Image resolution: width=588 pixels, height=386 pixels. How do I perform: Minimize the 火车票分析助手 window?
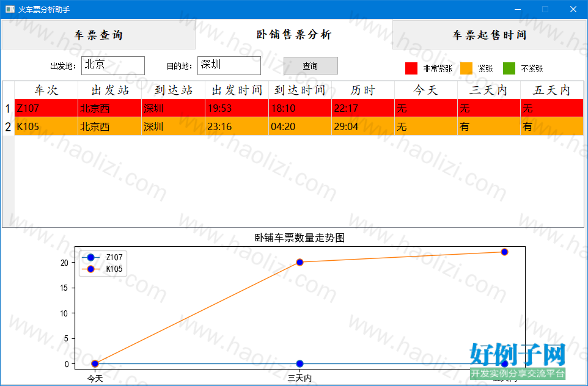pyautogui.click(x=518, y=9)
